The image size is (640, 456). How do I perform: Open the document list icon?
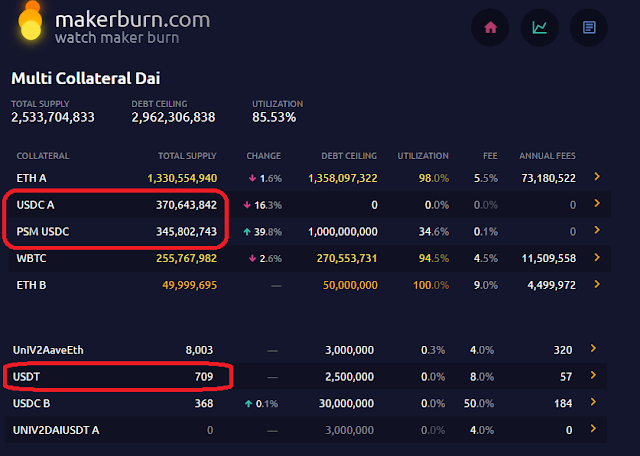(589, 27)
